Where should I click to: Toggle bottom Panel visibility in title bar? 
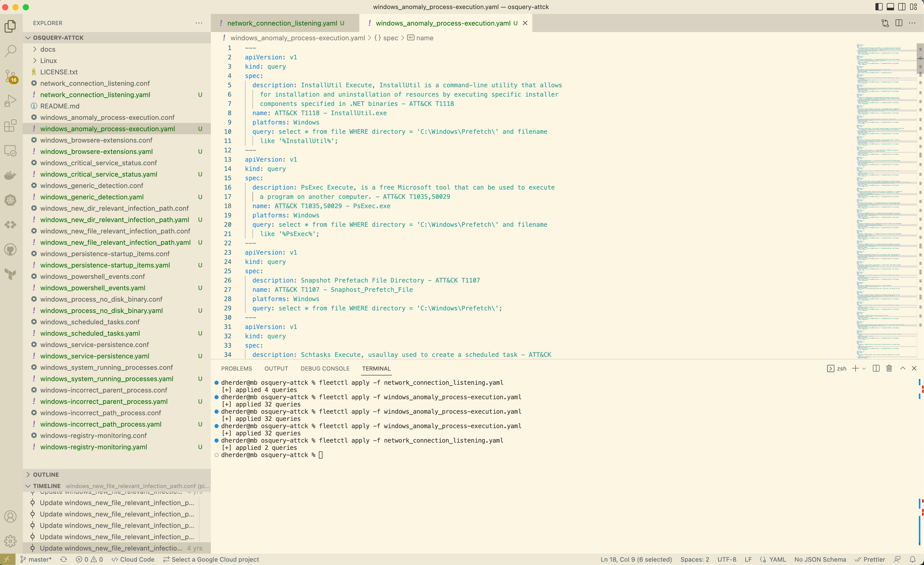(x=891, y=7)
